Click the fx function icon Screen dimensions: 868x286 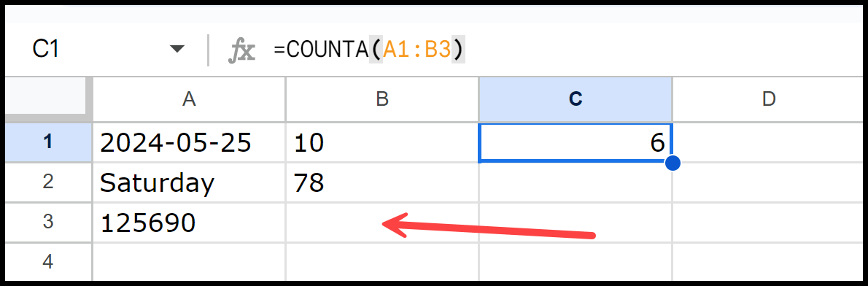tap(242, 50)
